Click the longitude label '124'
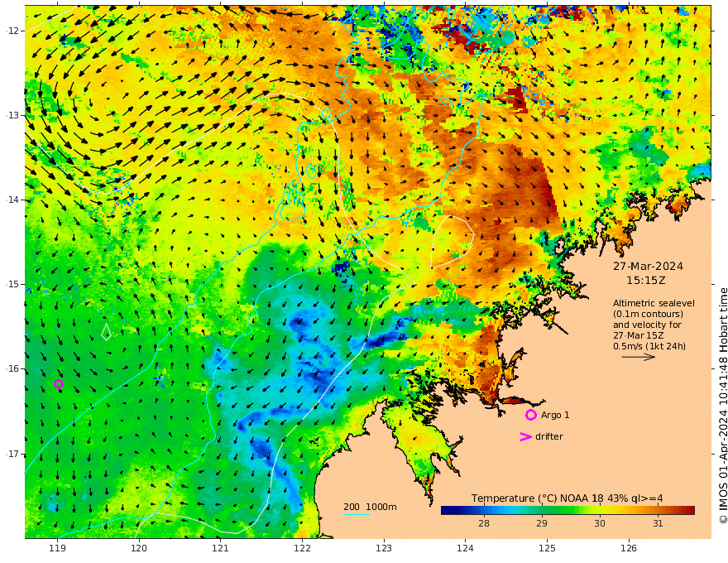This screenshot has width=728, height=563. pyautogui.click(x=466, y=549)
